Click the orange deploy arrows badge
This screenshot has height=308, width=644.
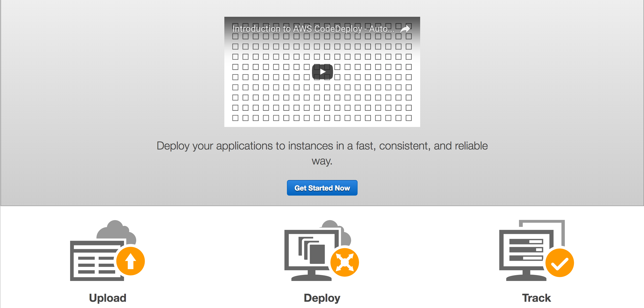pos(345,262)
